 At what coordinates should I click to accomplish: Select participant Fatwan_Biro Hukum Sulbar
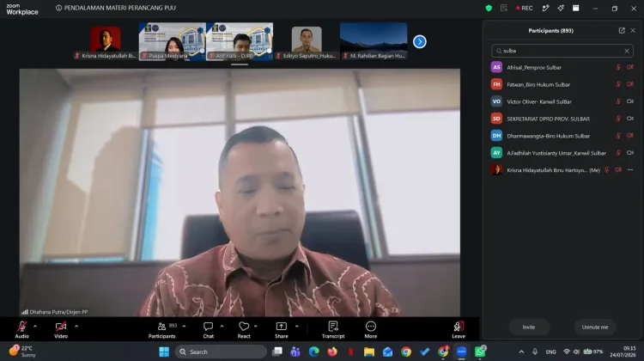562,84
